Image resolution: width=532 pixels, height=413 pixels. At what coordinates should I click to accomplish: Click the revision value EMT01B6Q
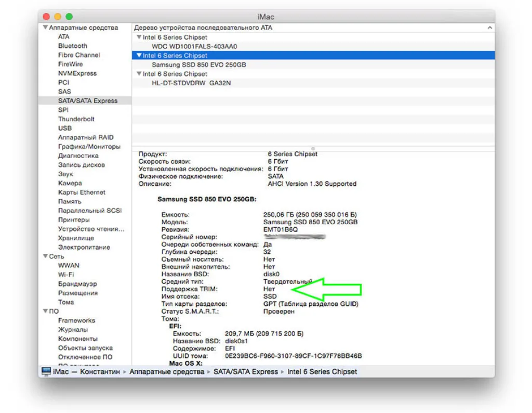(280, 229)
